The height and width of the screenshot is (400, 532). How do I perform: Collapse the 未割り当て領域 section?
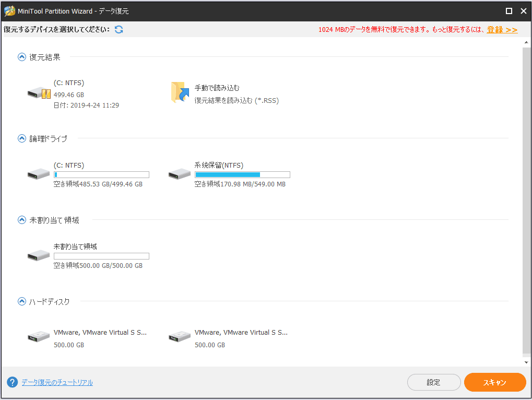pyautogui.click(x=22, y=220)
